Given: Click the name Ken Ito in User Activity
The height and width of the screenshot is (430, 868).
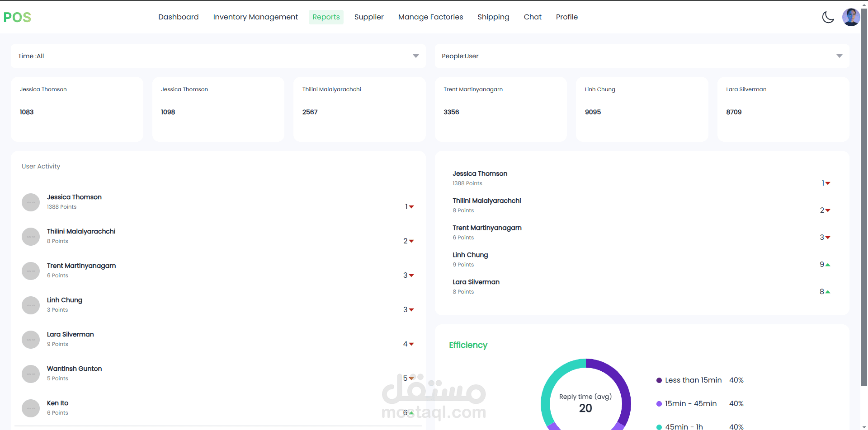Looking at the screenshot, I should tap(57, 403).
